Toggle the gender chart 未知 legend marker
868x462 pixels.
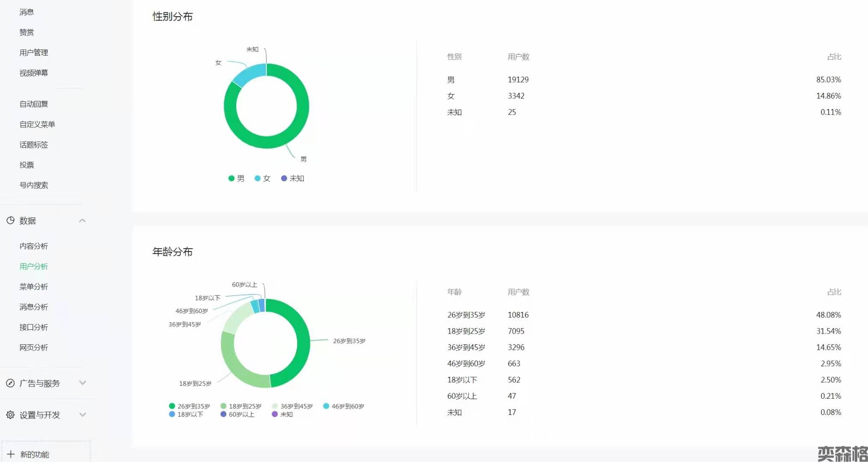[284, 178]
